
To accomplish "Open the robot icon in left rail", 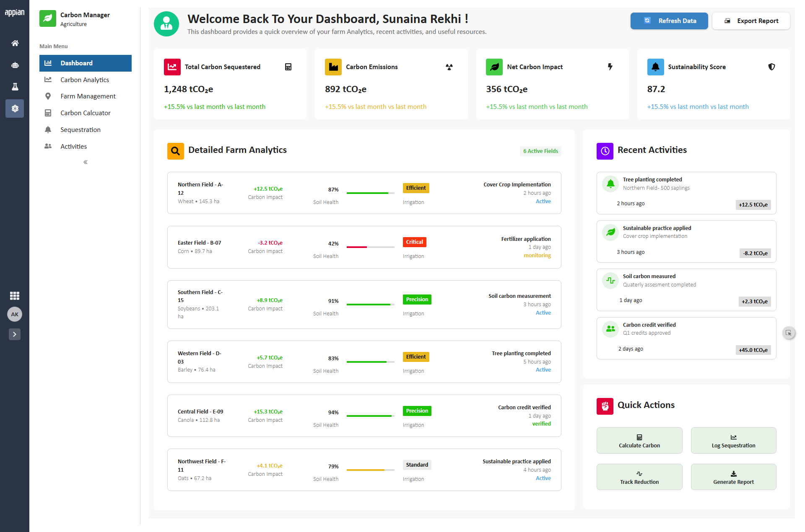I will (15, 65).
